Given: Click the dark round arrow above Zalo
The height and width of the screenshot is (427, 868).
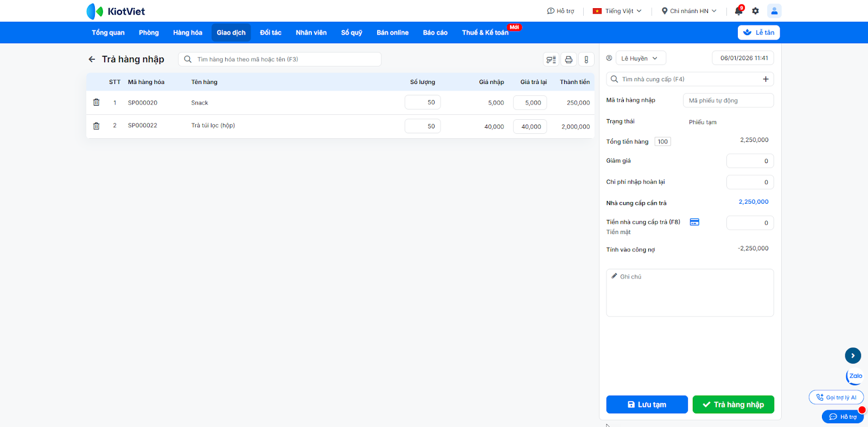Looking at the screenshot, I should pyautogui.click(x=853, y=355).
